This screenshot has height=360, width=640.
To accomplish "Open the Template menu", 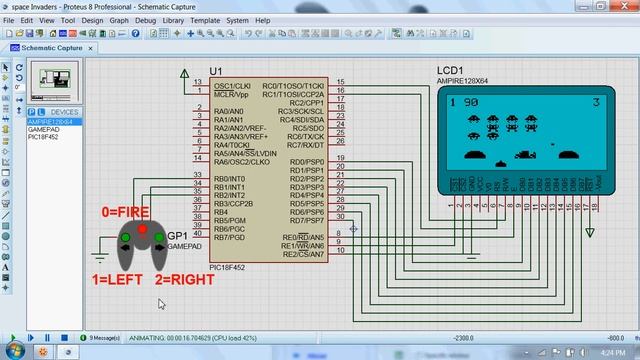I will [x=205, y=20].
